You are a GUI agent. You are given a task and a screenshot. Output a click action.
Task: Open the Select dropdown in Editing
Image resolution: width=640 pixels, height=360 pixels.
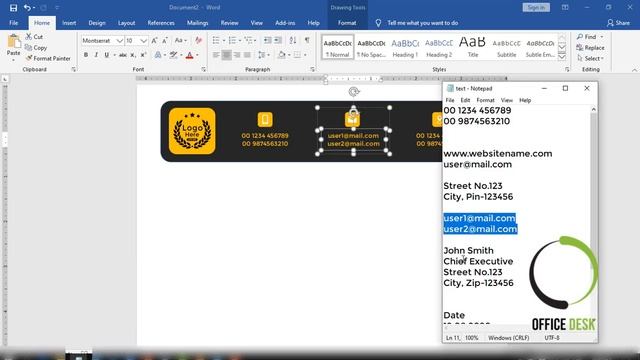pos(591,58)
